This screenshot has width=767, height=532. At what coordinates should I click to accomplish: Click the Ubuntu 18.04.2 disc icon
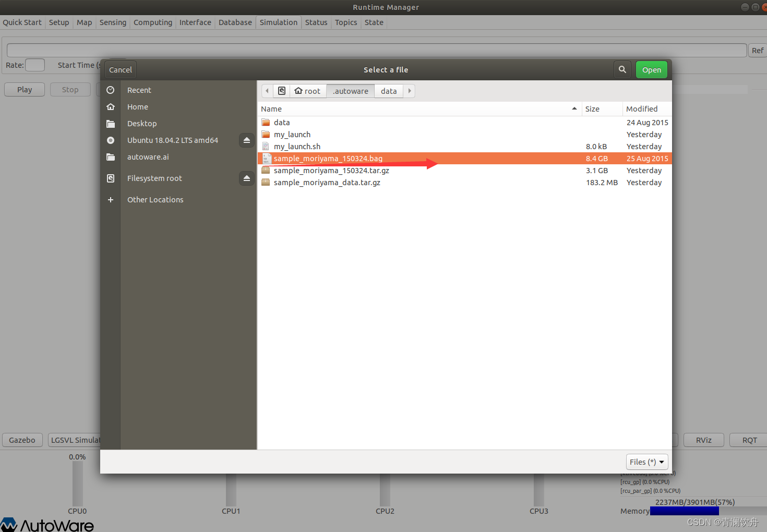tap(111, 140)
